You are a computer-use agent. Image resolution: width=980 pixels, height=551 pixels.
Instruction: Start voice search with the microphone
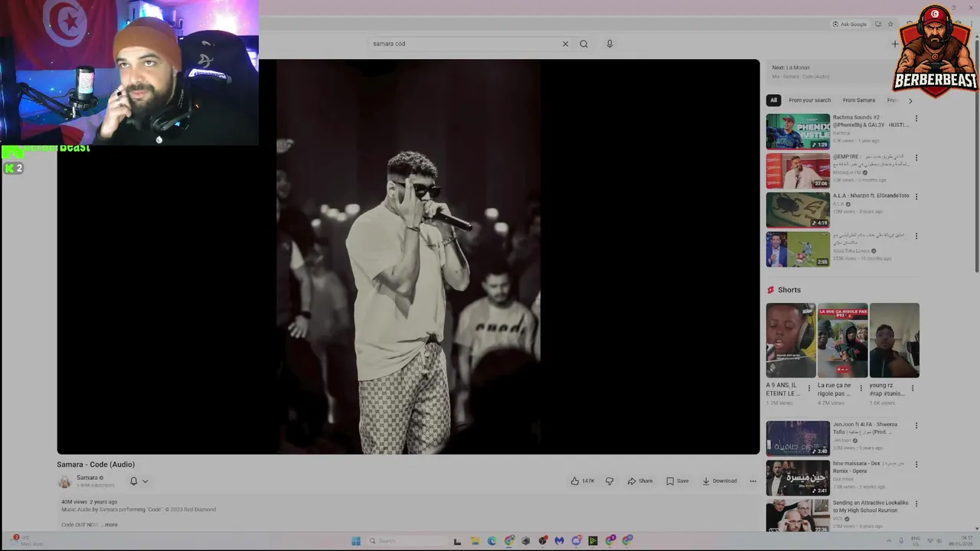pyautogui.click(x=609, y=44)
